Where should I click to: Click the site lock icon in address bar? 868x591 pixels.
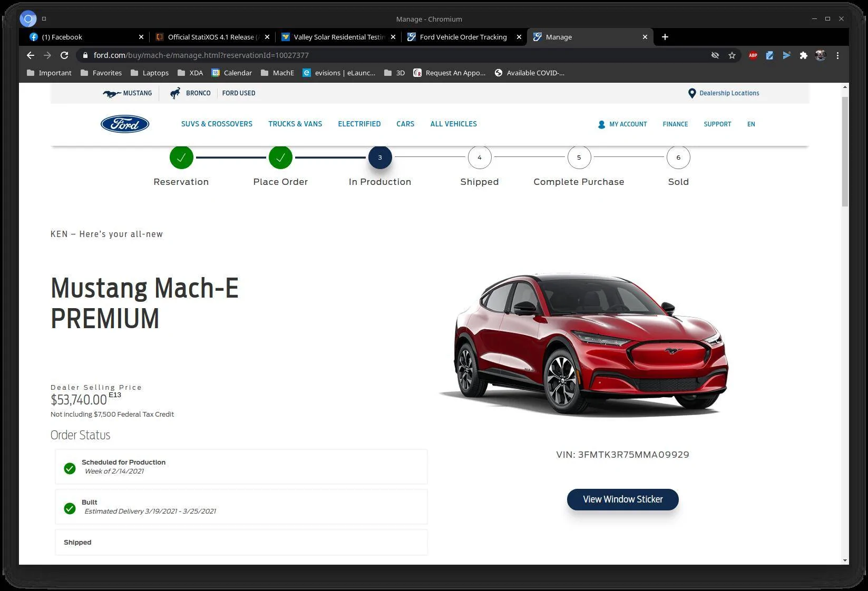85,55
